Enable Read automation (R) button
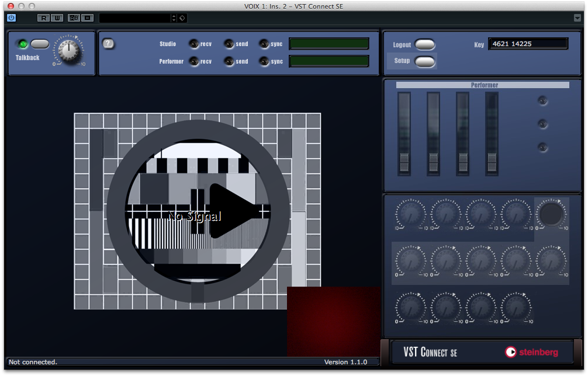588x376 pixels. [43, 18]
